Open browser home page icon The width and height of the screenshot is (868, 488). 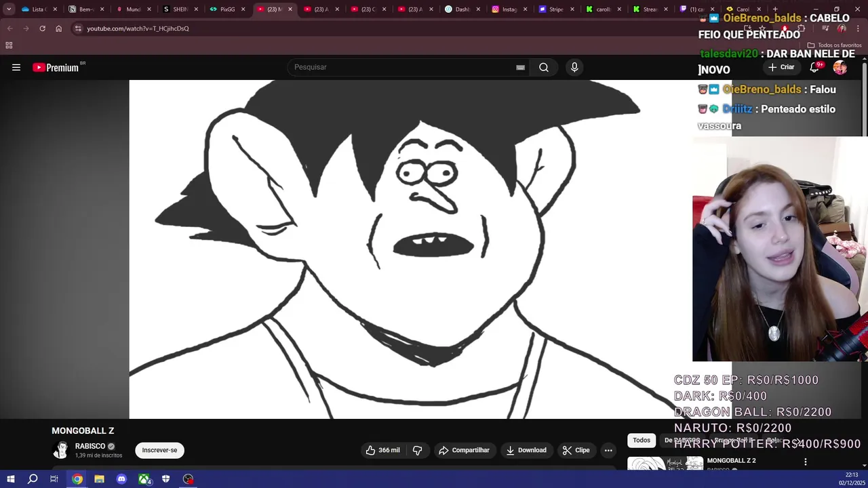point(58,28)
